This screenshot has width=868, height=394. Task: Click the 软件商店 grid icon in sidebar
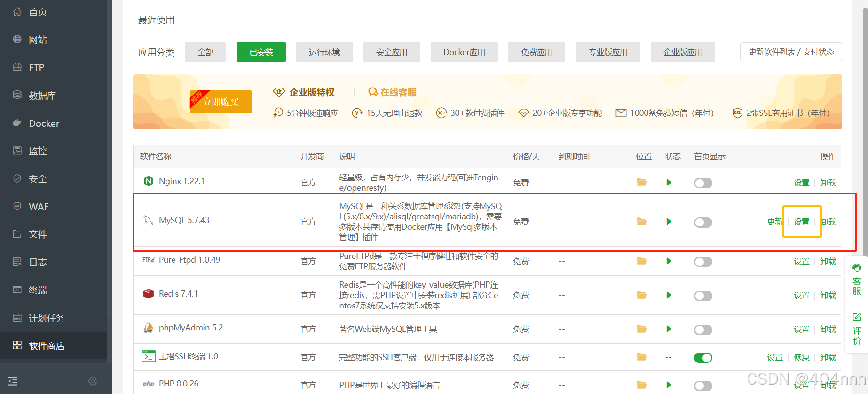point(17,345)
